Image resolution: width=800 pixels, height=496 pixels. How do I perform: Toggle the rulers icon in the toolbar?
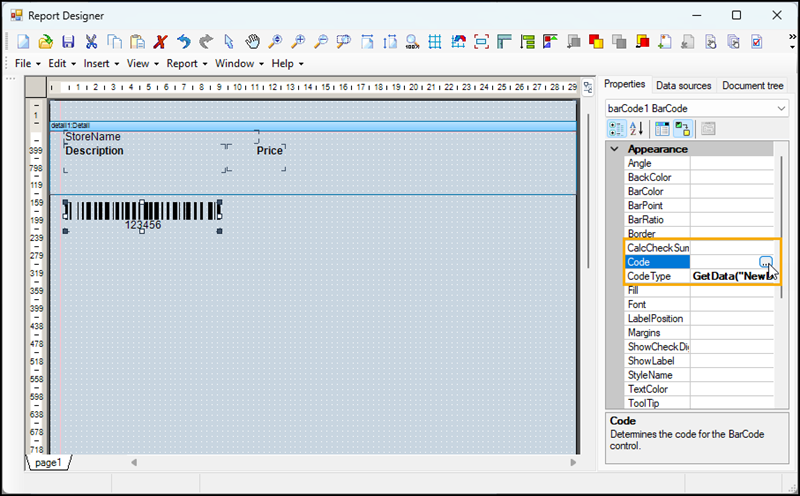504,41
